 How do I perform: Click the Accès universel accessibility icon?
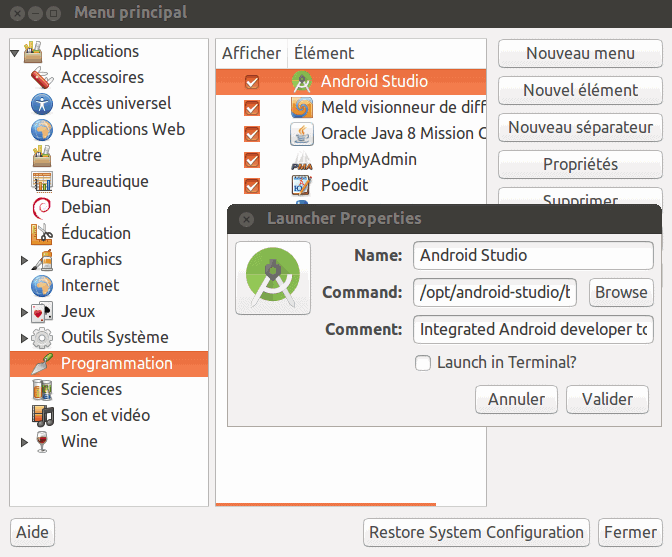point(42,104)
